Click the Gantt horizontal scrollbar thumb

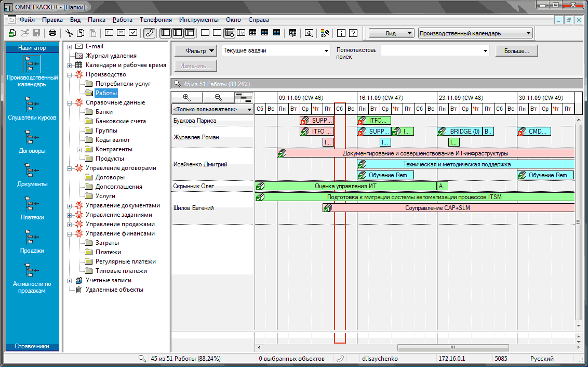[452, 347]
